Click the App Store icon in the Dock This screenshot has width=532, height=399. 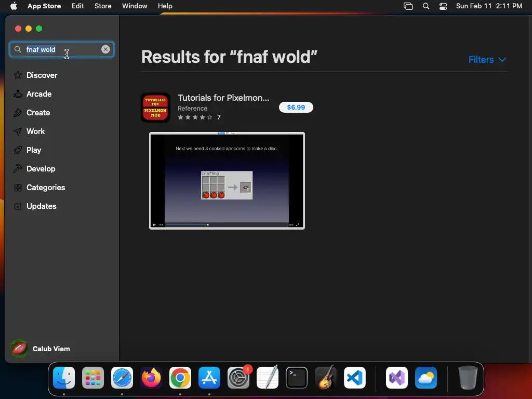click(209, 378)
